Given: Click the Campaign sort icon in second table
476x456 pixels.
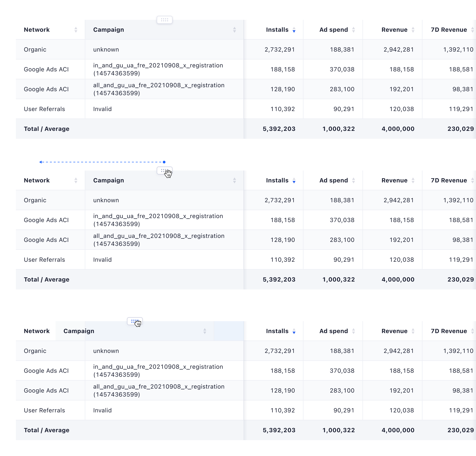Looking at the screenshot, I should [235, 180].
